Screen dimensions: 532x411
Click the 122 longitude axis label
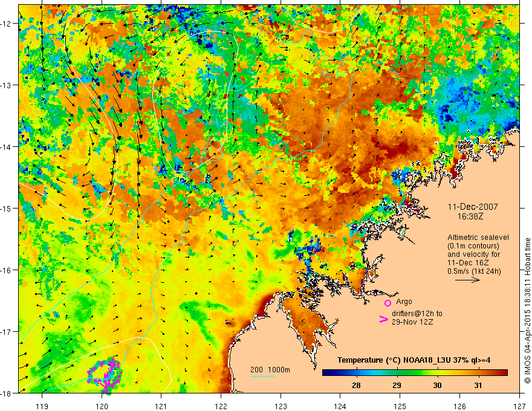(221, 406)
